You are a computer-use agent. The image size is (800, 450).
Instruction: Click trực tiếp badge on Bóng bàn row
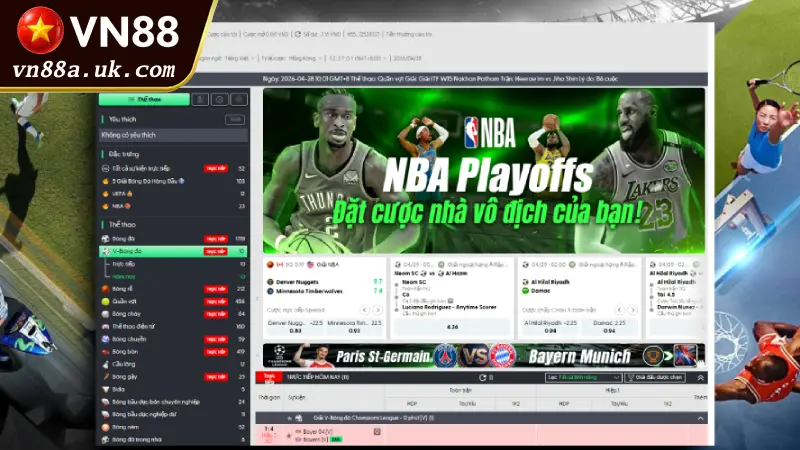point(216,352)
